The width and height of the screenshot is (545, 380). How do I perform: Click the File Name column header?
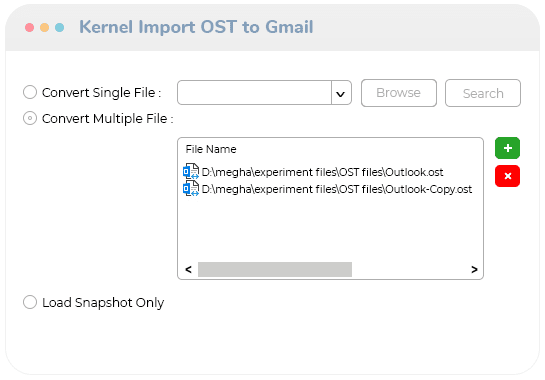point(211,149)
